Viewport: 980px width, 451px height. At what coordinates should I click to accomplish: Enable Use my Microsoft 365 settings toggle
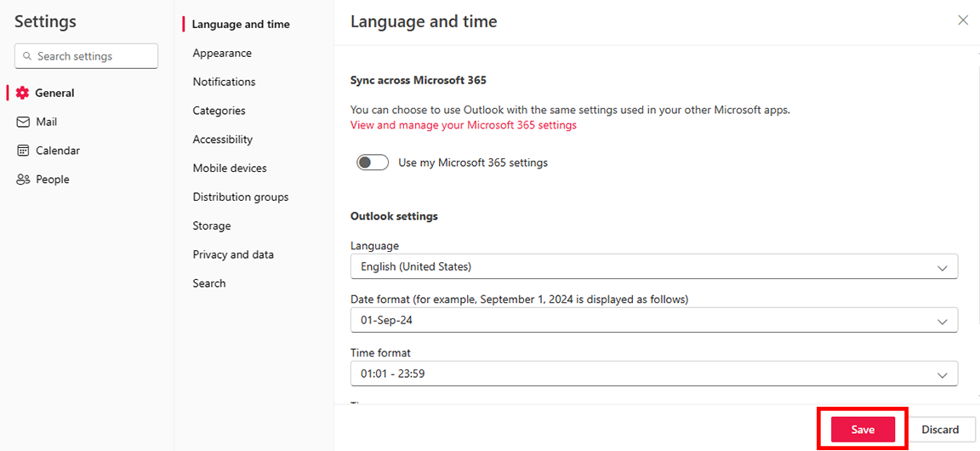pyautogui.click(x=373, y=163)
